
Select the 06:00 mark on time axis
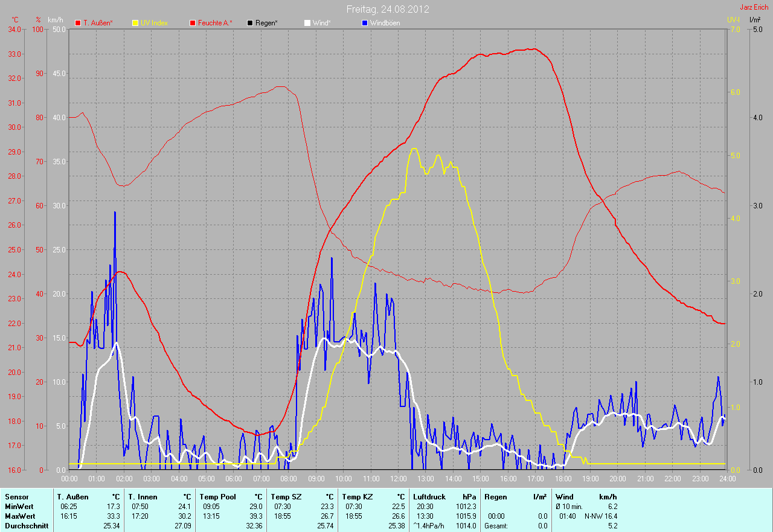point(234,478)
